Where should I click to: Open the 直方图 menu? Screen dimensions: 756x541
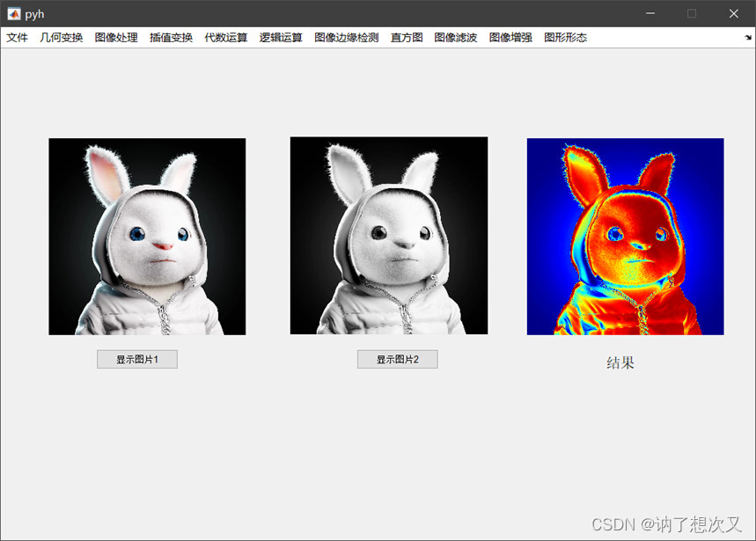(x=407, y=38)
